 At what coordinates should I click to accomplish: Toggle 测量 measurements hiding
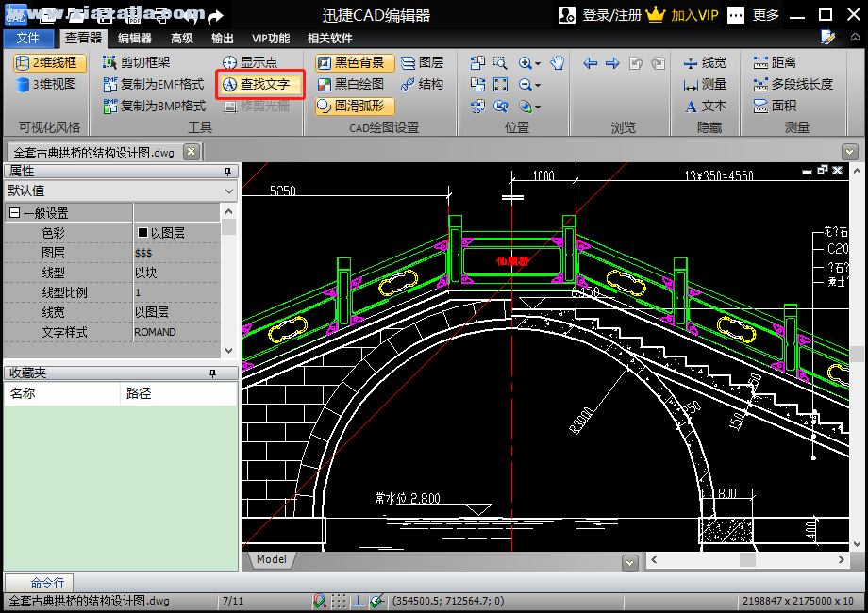[x=706, y=84]
